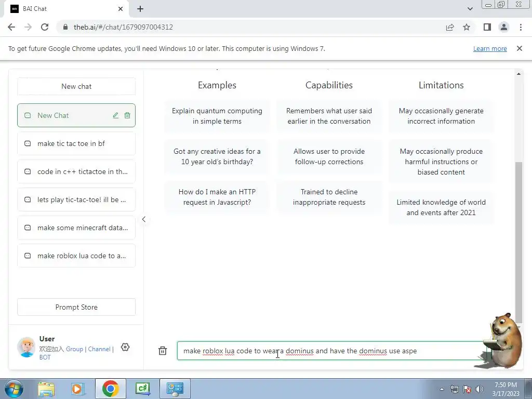532x399 pixels.
Task: Click the taskbar clock showing 7:50 PM
Action: click(x=506, y=389)
